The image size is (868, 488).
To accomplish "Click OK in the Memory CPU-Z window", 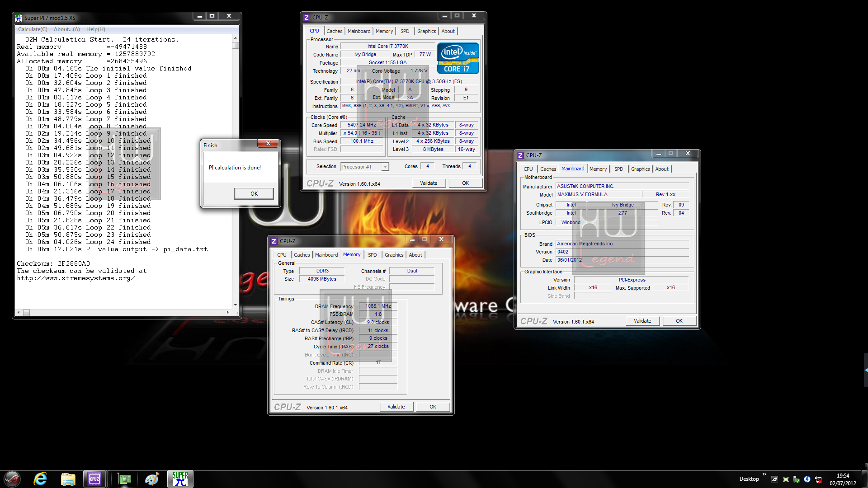I will 433,407.
